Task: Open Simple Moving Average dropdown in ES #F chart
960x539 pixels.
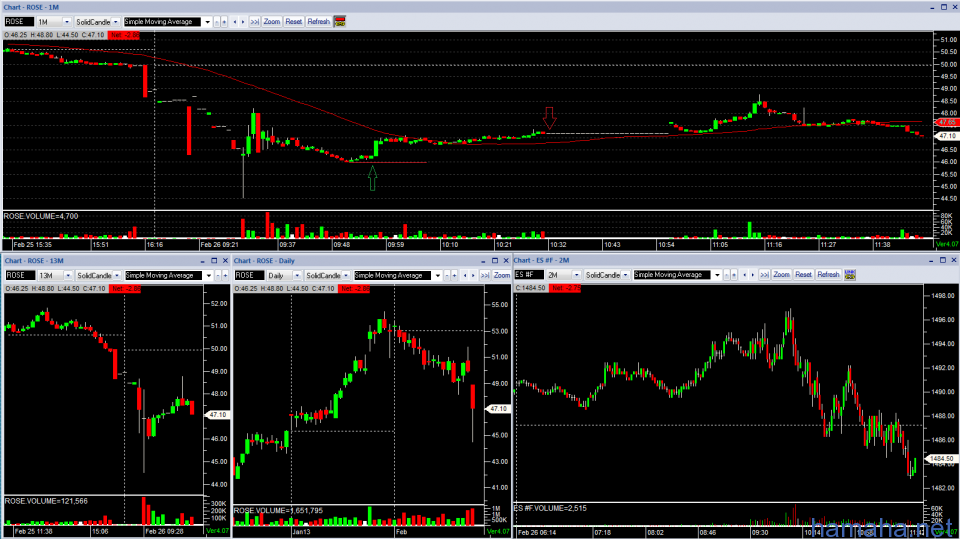Action: pos(717,275)
